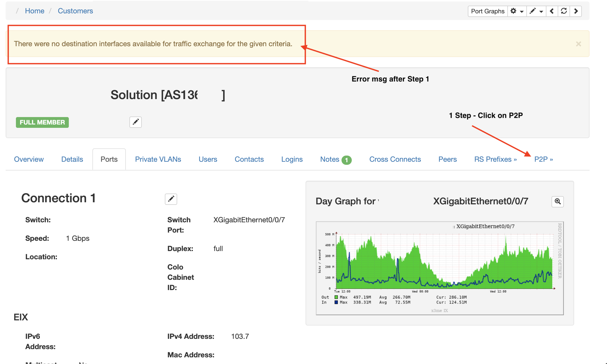The height and width of the screenshot is (364, 607).
Task: Open the pencil edit dropdown in toolbar
Action: pos(536,11)
